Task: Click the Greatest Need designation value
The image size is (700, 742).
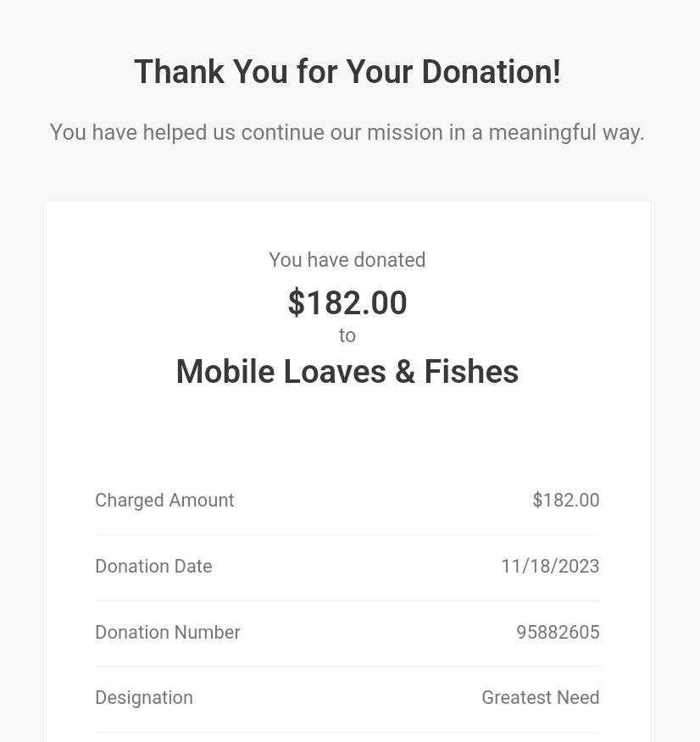Action: point(541,697)
